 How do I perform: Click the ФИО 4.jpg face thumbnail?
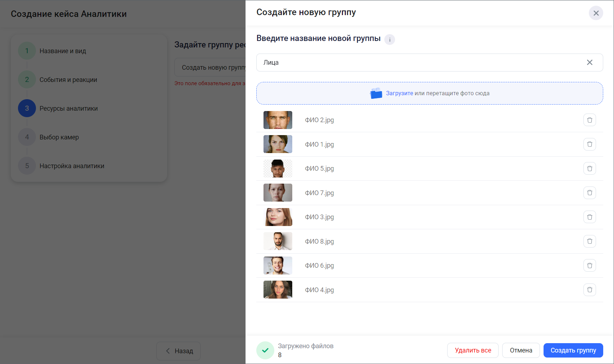click(278, 290)
